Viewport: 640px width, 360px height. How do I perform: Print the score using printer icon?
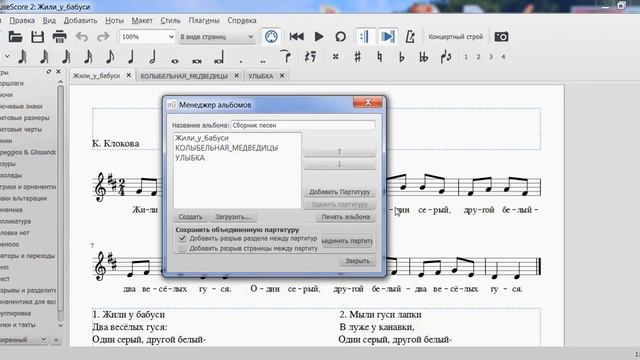click(60, 37)
